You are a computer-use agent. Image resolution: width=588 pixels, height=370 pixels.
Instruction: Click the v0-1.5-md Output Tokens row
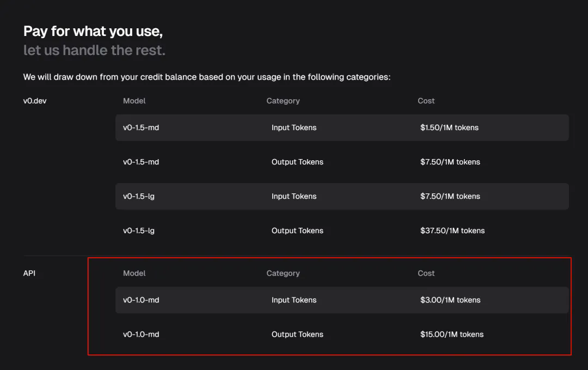(x=342, y=162)
